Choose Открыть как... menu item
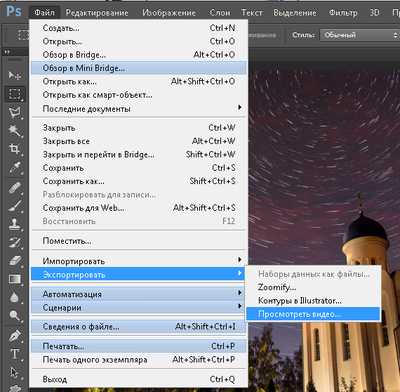 pyautogui.click(x=139, y=81)
